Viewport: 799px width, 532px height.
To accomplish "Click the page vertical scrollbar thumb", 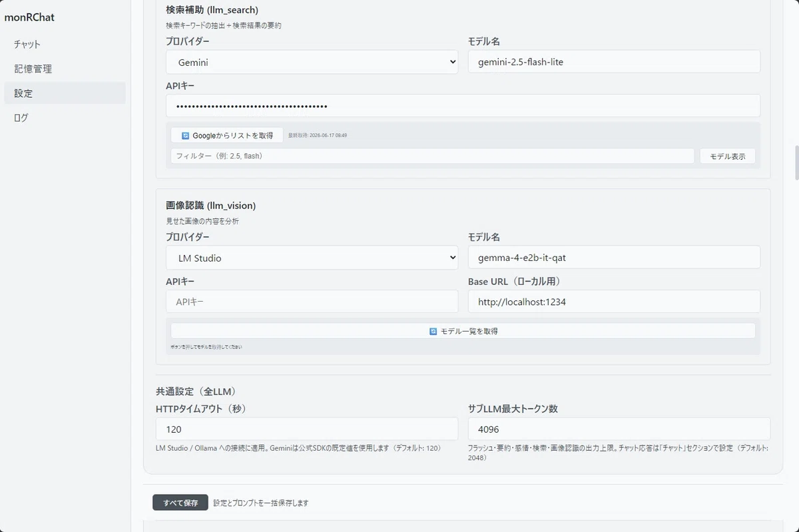I will [796, 162].
